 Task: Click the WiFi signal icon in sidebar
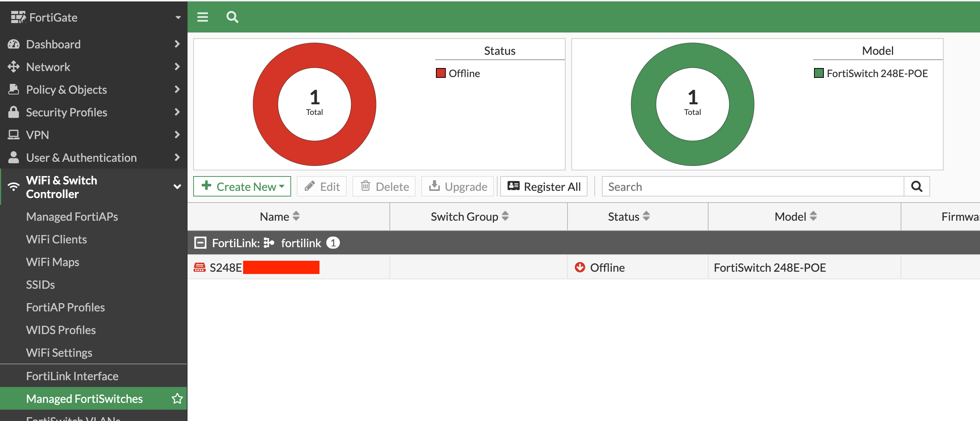14,187
